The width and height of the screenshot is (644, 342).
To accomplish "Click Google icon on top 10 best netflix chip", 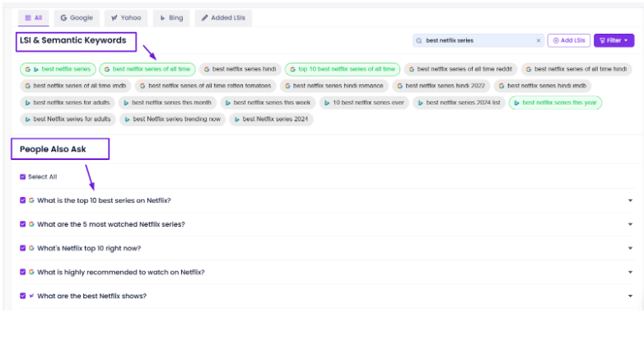I will pos(293,69).
